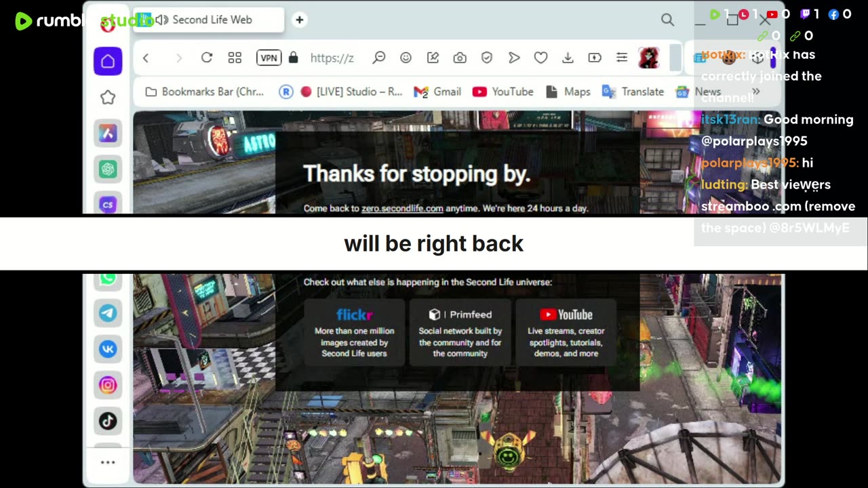Screen dimensions: 868x488
Task: Mute the tab via speaker icon
Action: pyautogui.click(x=161, y=20)
